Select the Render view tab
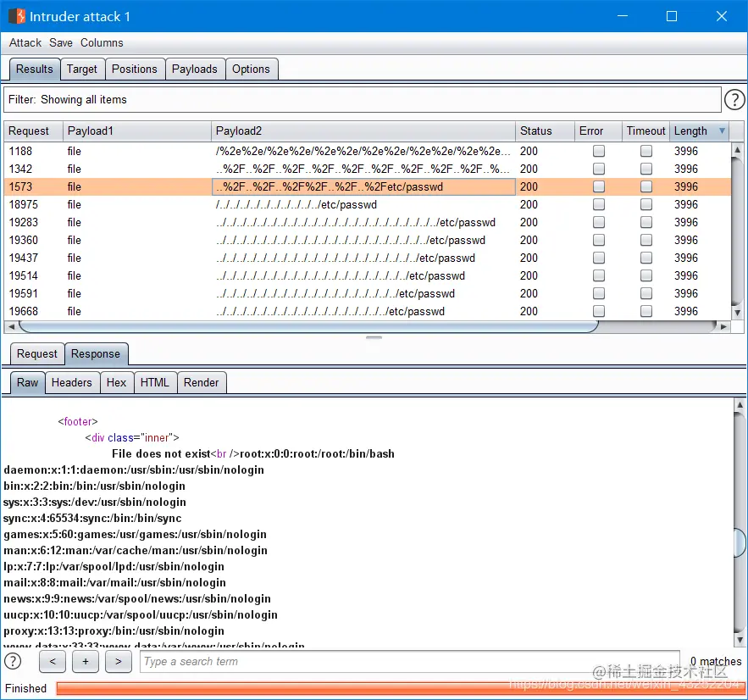Viewport: 748px width, 700px height. 202,383
